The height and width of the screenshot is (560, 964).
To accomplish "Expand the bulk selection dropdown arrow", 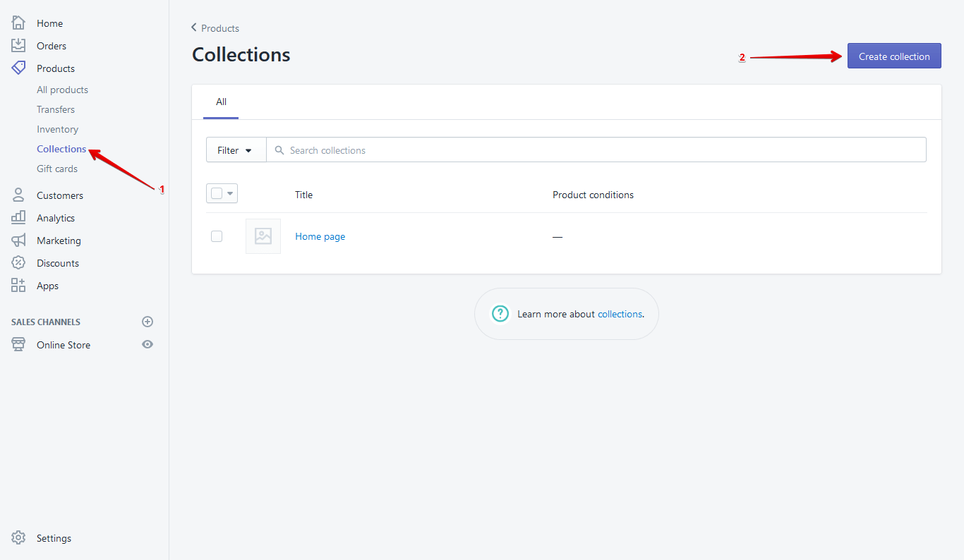I will pyautogui.click(x=230, y=193).
